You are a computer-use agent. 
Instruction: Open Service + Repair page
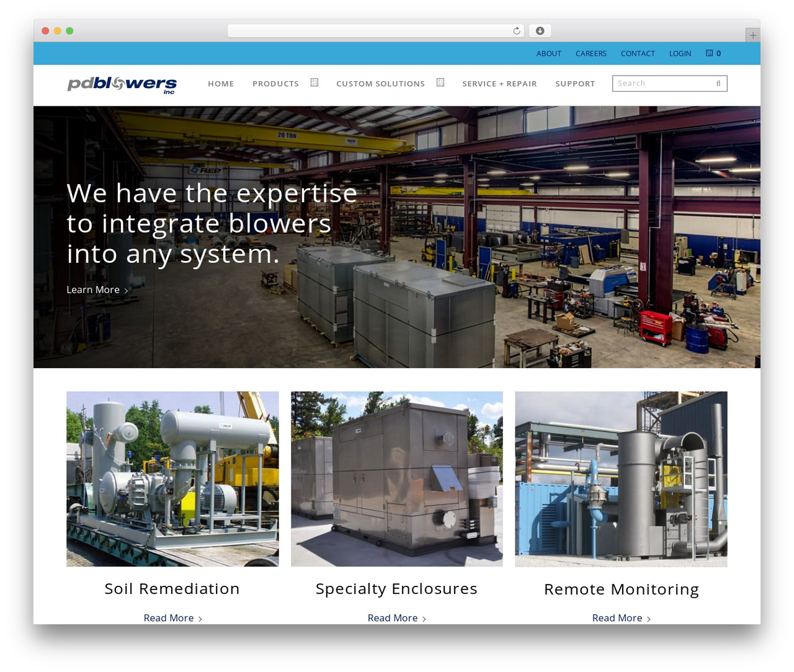(499, 84)
